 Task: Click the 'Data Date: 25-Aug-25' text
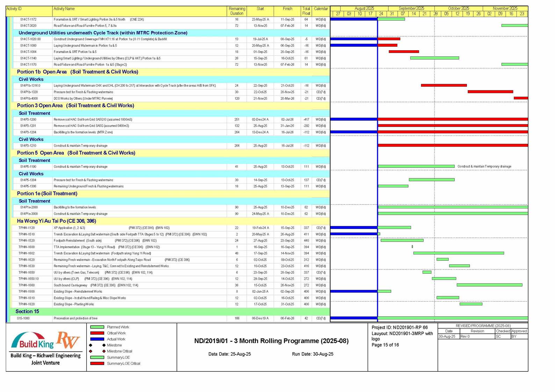230,354
